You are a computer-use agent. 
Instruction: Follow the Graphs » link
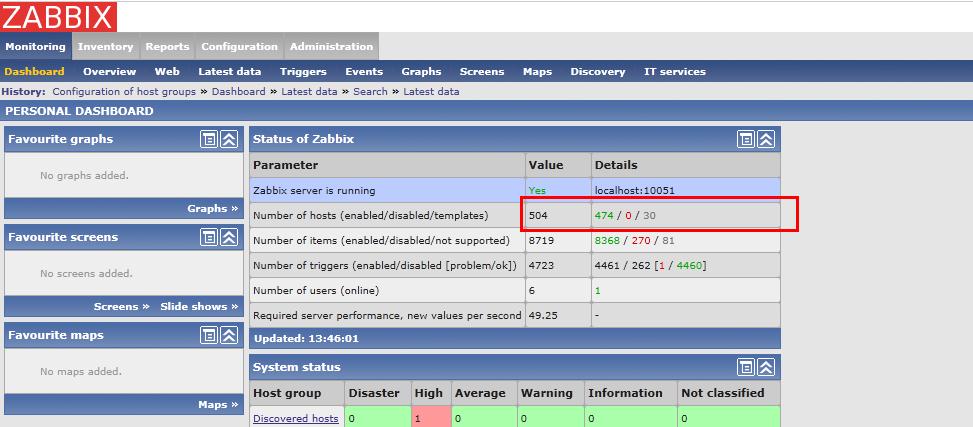pos(213,209)
